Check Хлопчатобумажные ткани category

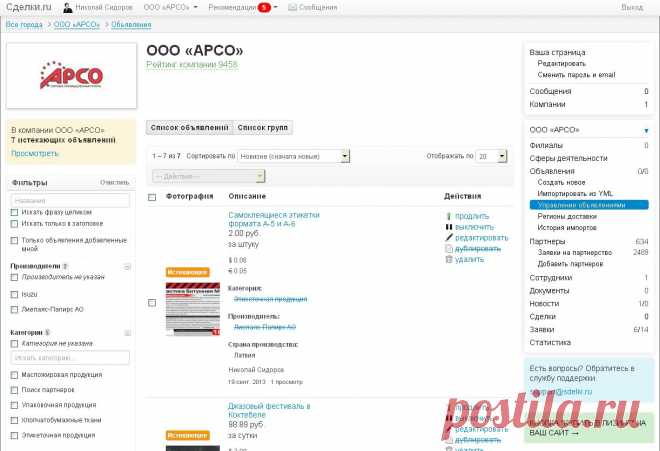(x=14, y=420)
